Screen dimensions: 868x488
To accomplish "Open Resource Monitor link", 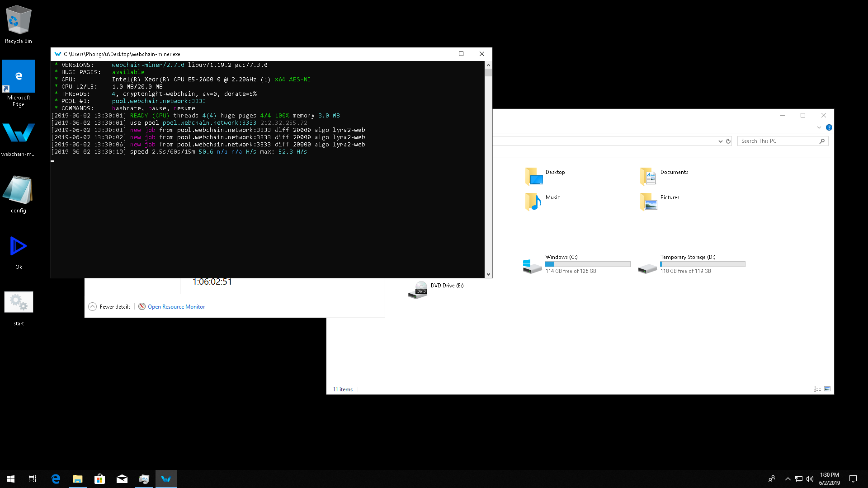I will pyautogui.click(x=176, y=306).
